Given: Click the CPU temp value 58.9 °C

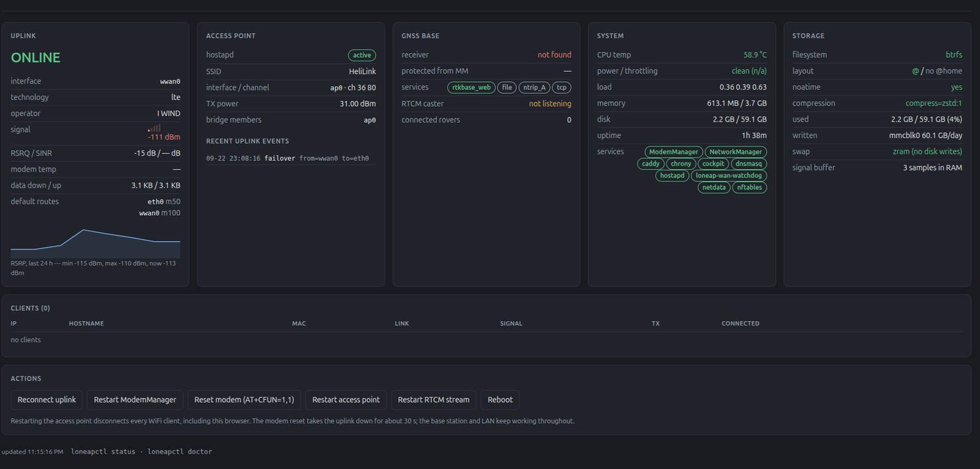Looking at the screenshot, I should click(x=755, y=55).
